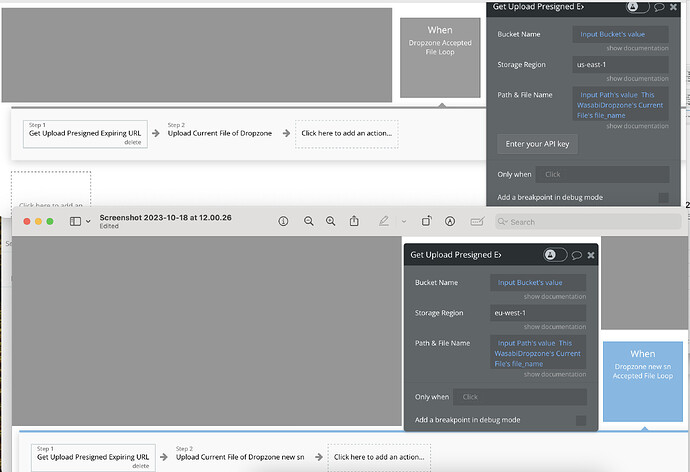
Task: Select 'Dropzone new sn Accepted File Loop' event
Action: (x=643, y=381)
